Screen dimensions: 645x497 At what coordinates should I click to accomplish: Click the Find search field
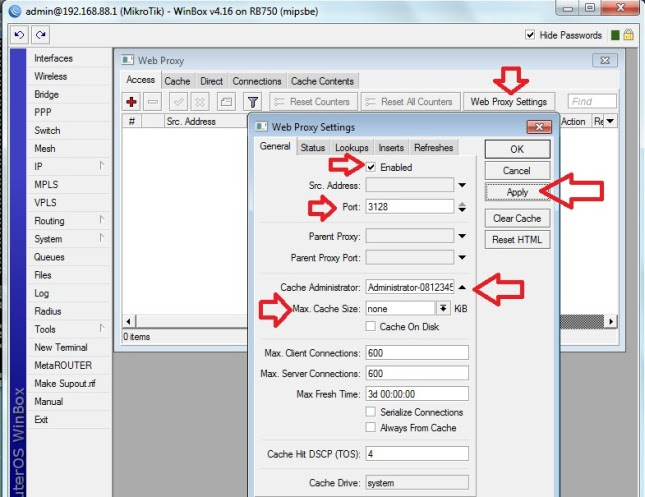click(x=592, y=101)
